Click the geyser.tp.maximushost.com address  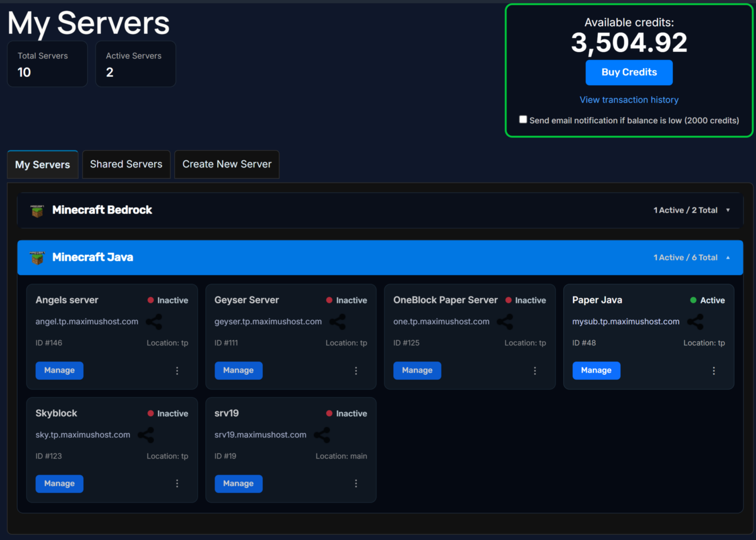tap(268, 322)
